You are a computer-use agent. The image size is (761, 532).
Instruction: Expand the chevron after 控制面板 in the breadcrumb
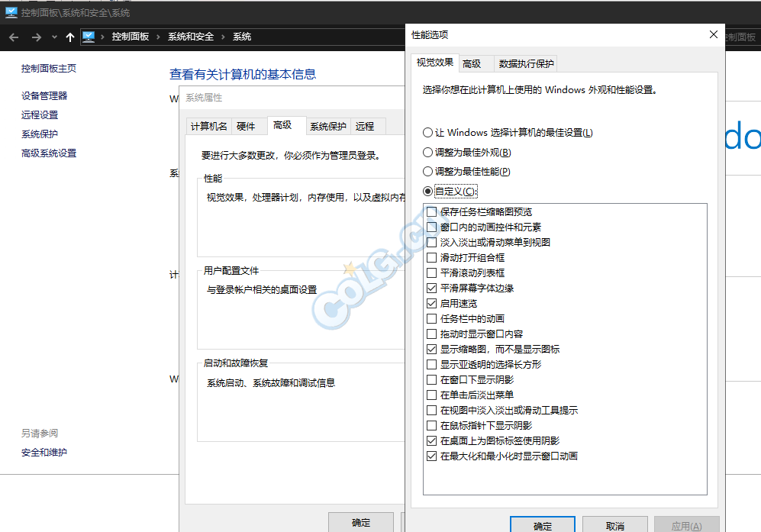157,37
